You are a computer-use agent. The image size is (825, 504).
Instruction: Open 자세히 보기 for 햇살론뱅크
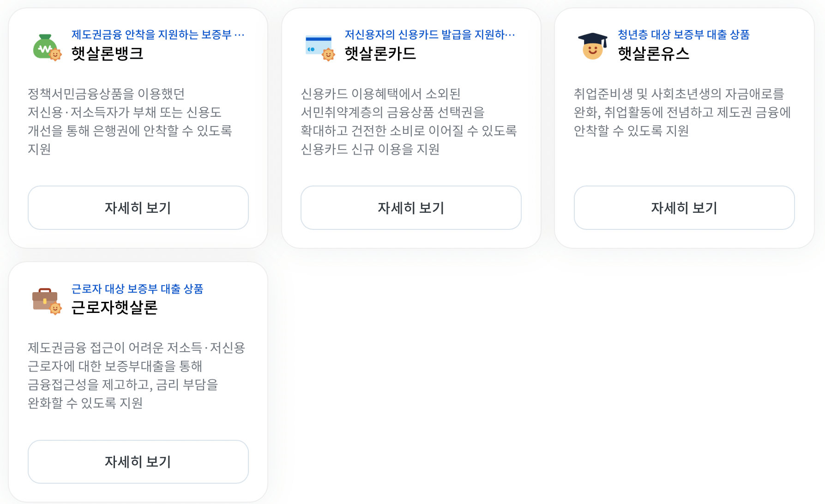138,208
